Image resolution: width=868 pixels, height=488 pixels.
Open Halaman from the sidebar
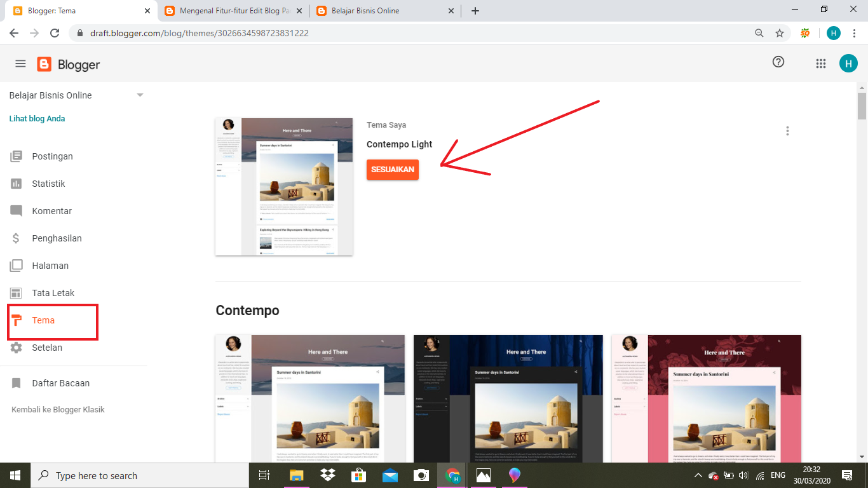[x=51, y=265]
